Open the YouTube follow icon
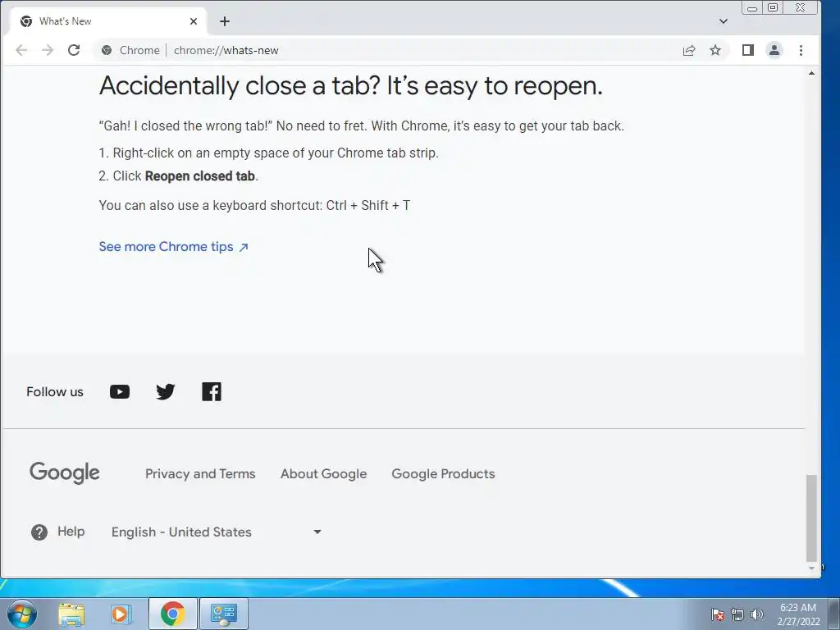Viewport: 840px width, 630px height. (x=120, y=392)
